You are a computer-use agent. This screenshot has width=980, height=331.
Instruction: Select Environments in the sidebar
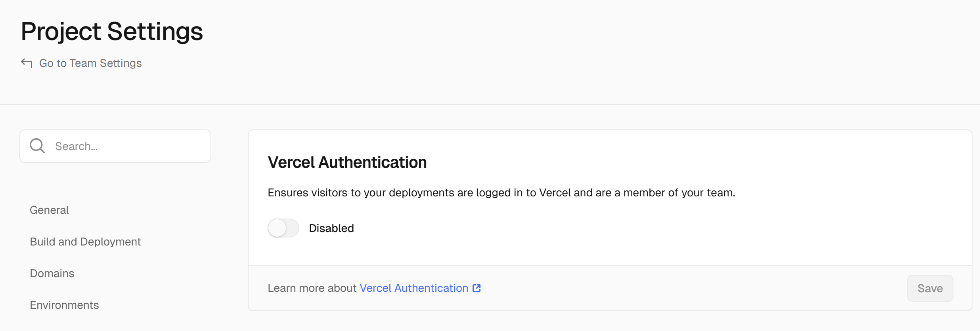coord(64,305)
